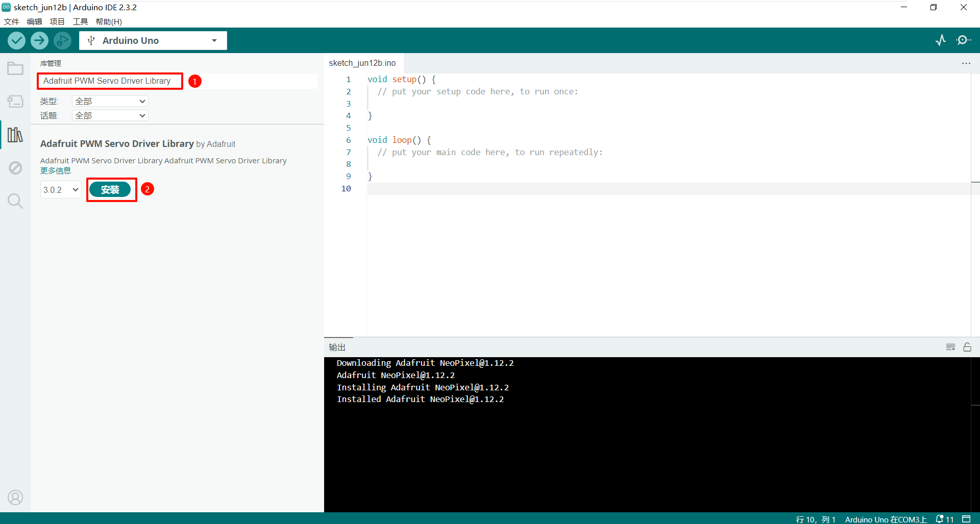
Task: Open the Sketchbook folder sidebar icon
Action: click(15, 68)
